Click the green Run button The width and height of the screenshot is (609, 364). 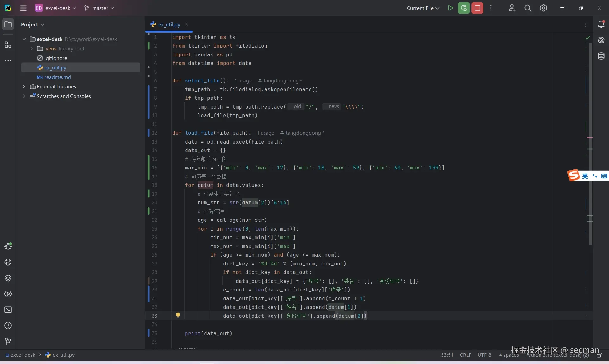450,8
